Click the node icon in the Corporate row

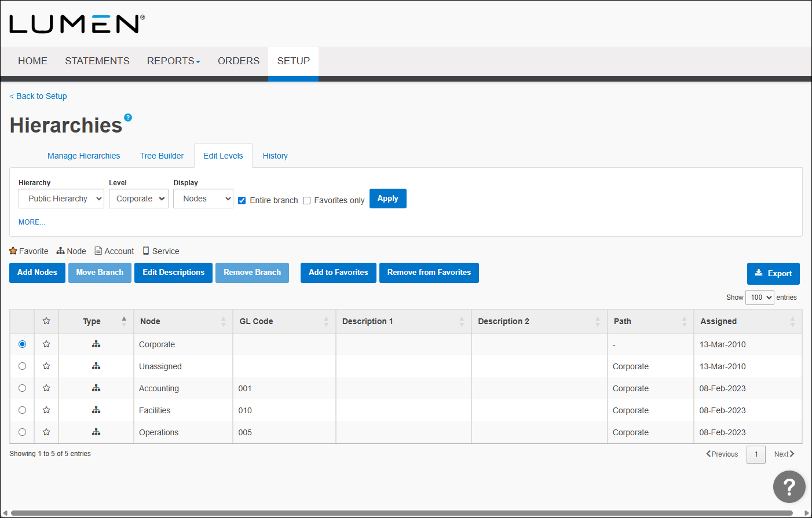click(96, 344)
